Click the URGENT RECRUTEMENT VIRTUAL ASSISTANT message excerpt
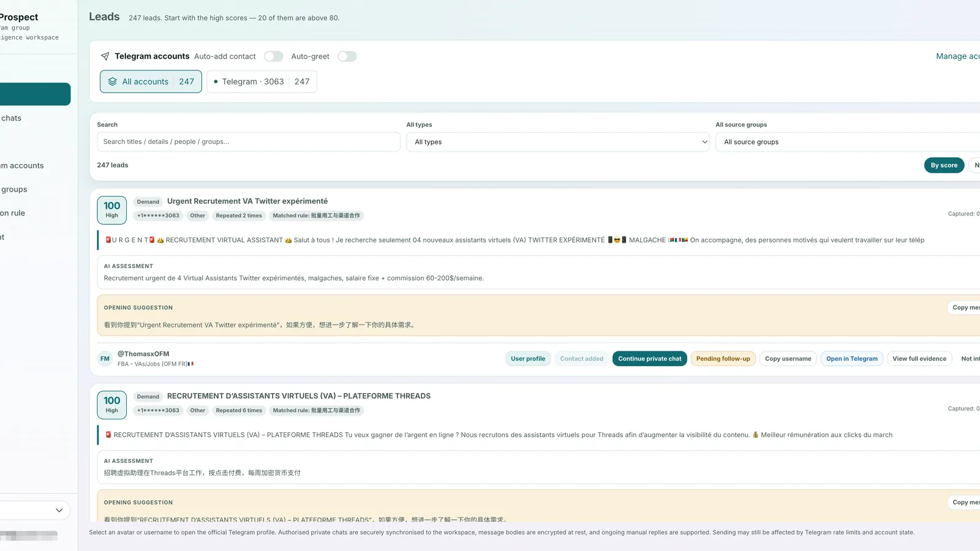This screenshot has width=980, height=551. point(515,240)
